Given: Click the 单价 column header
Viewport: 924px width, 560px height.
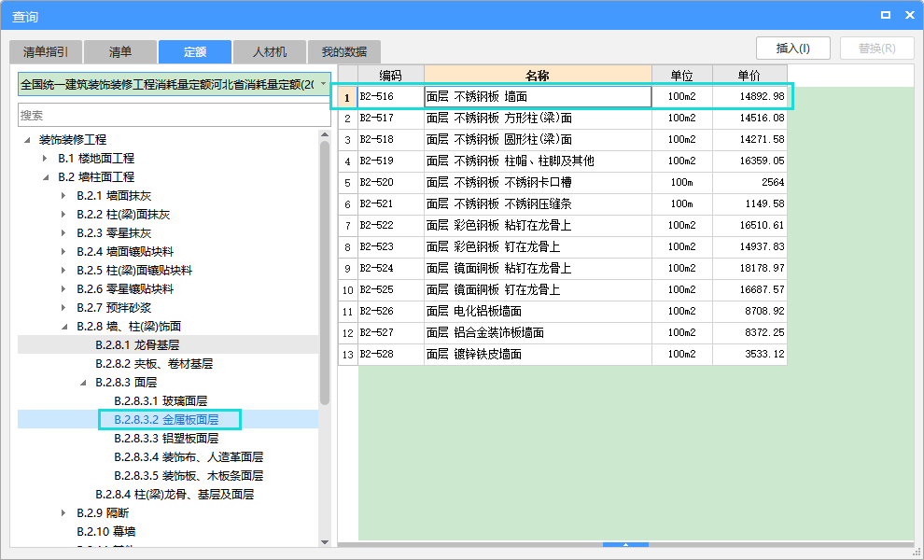Looking at the screenshot, I should point(749,76).
